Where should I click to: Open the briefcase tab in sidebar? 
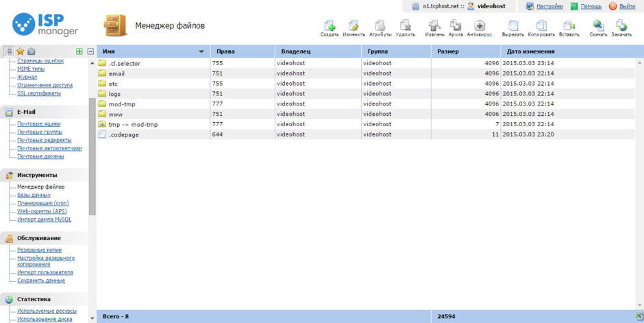tap(32, 51)
